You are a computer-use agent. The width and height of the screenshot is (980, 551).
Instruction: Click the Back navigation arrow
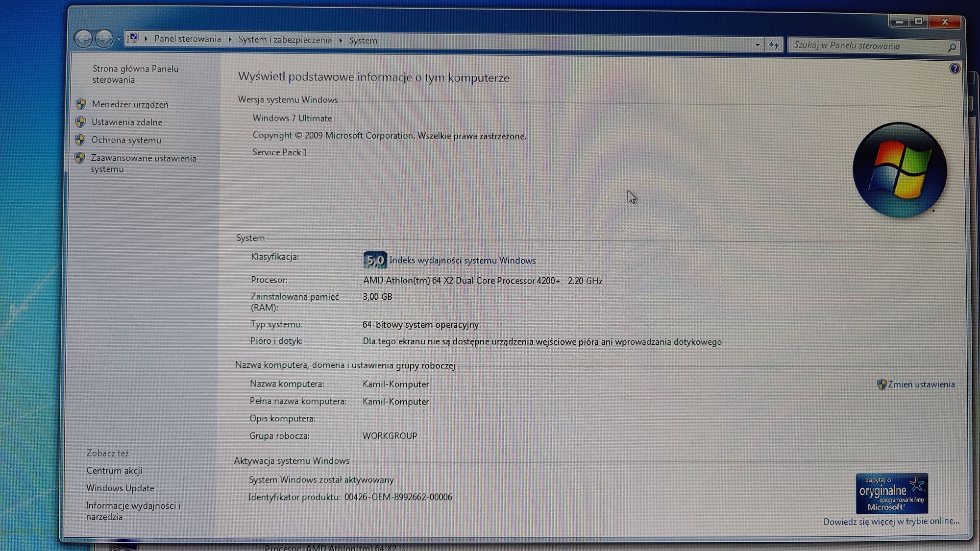(x=83, y=39)
